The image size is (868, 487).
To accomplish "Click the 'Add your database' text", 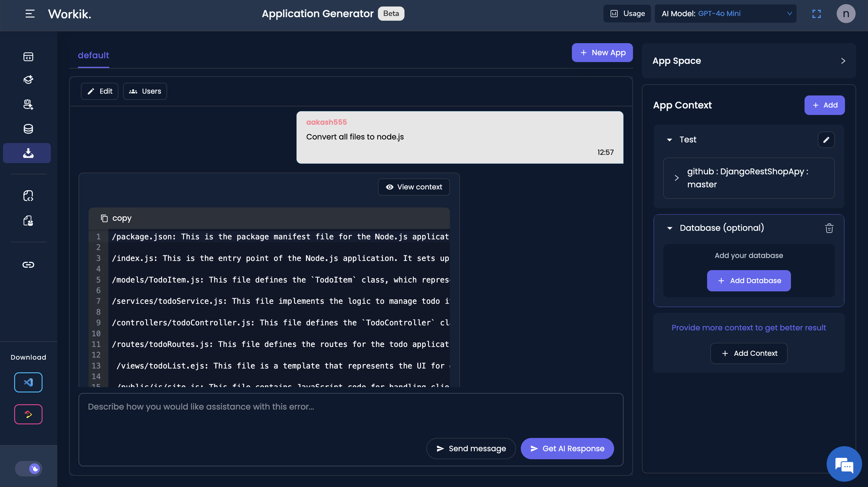I will (x=749, y=256).
